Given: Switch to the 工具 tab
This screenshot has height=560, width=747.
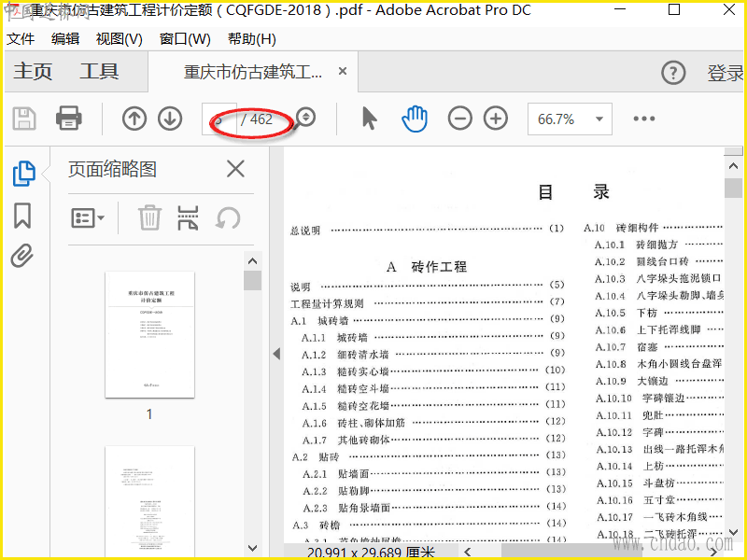Looking at the screenshot, I should click(x=99, y=72).
